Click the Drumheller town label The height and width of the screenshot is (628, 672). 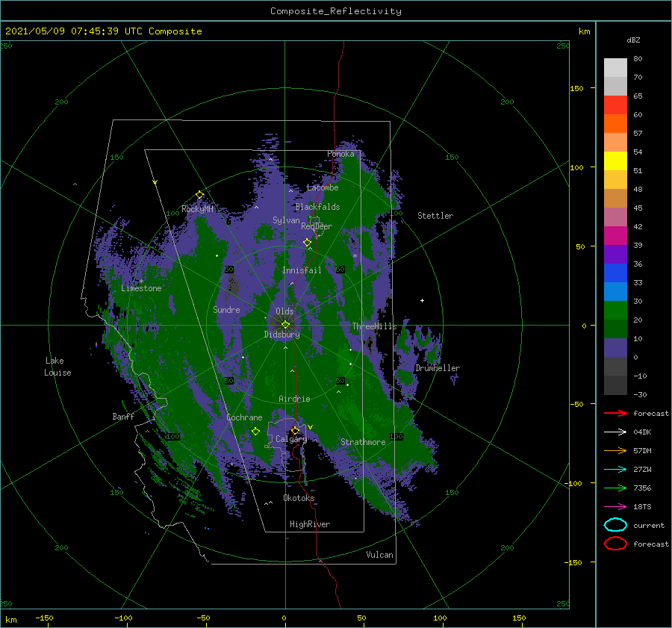coord(438,368)
